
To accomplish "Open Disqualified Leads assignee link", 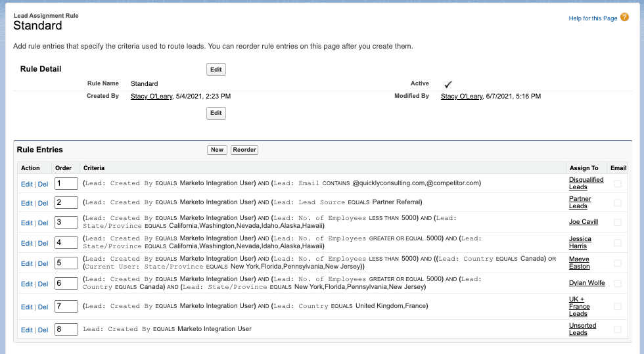I will [586, 183].
